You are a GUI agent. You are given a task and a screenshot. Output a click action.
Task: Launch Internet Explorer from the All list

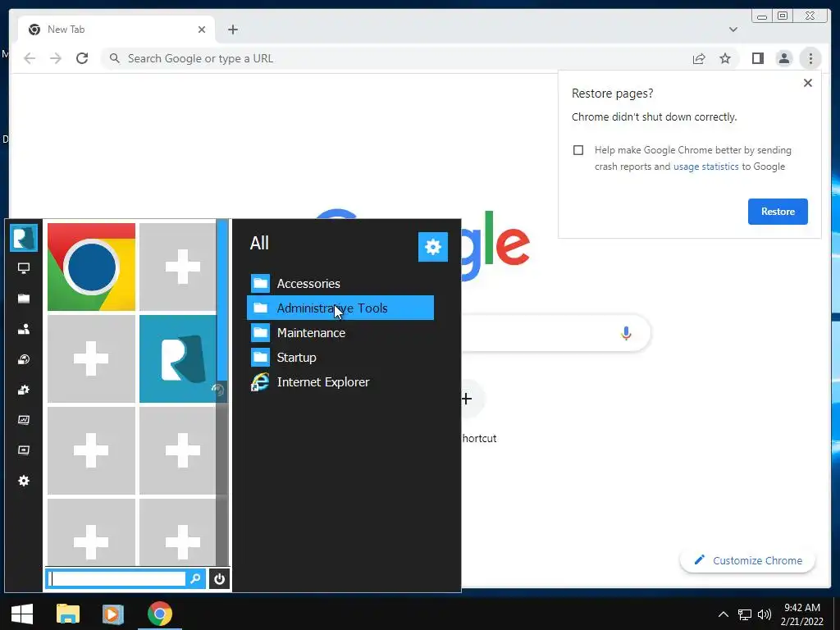(x=340, y=382)
